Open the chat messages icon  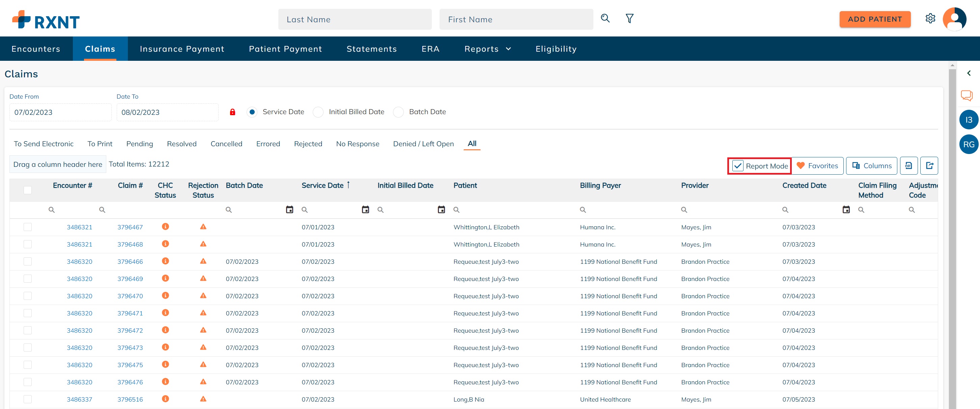click(x=967, y=95)
